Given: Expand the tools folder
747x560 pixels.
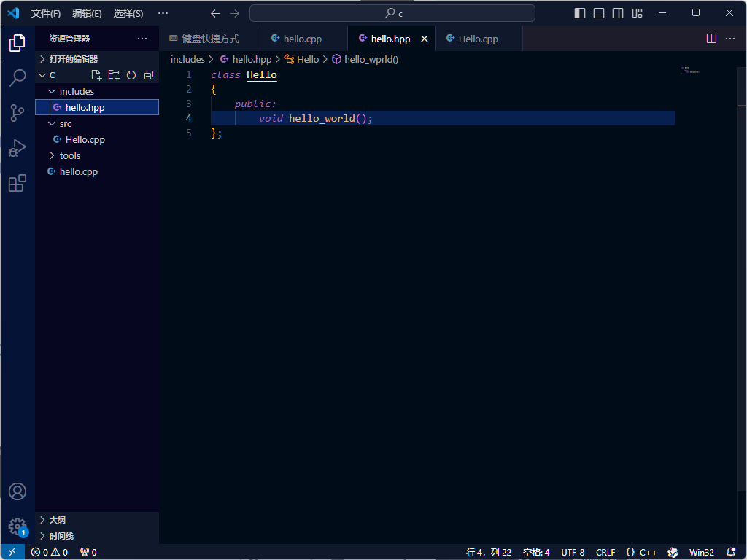Looking at the screenshot, I should pos(69,155).
